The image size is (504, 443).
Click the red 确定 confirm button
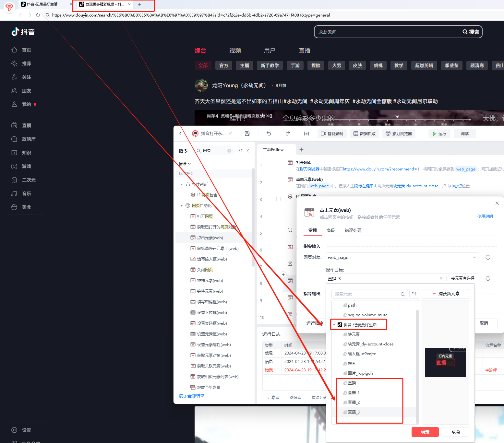point(425,432)
